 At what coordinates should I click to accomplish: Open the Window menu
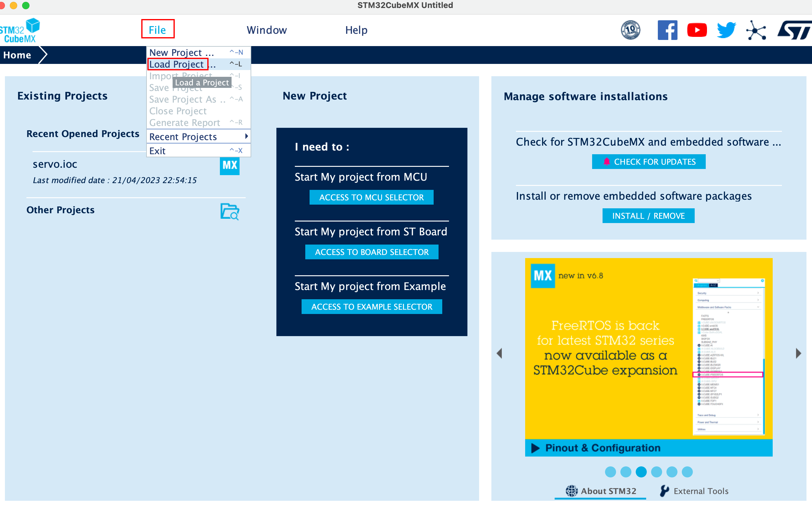pos(267,30)
